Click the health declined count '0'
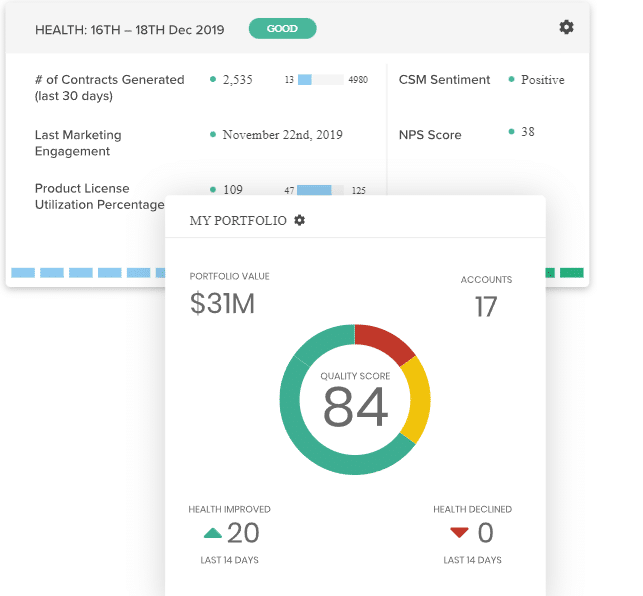The width and height of the screenshot is (643, 596). [486, 533]
